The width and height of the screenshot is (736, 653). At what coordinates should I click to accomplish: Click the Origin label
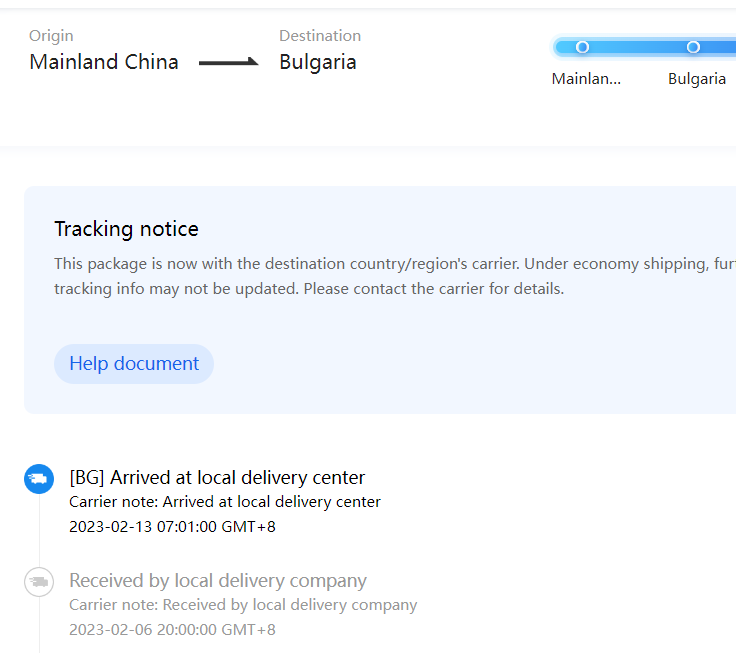pyautogui.click(x=51, y=36)
